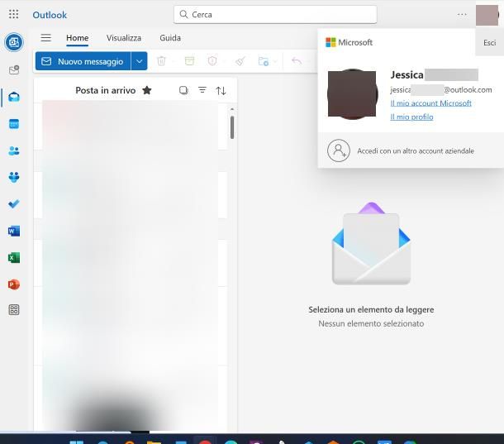Viewport: 504px width, 444px height.
Task: Click the Outlook title link
Action: pyautogui.click(x=50, y=15)
